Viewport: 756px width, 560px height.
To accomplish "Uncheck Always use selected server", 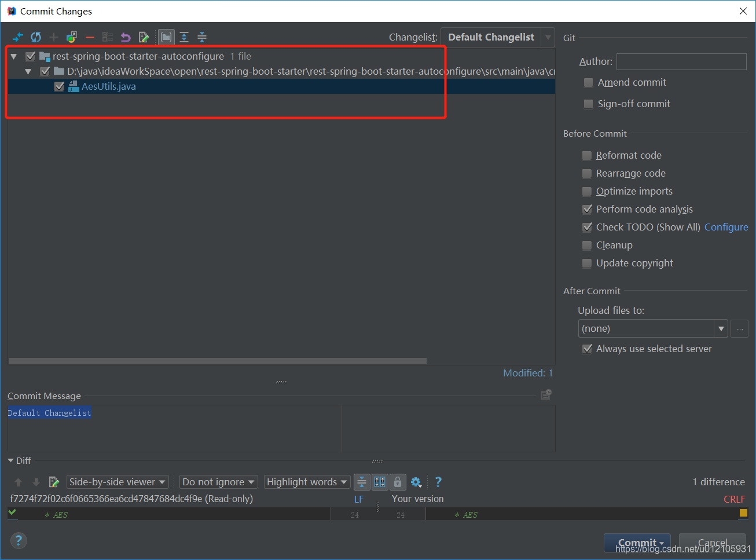I will [587, 349].
